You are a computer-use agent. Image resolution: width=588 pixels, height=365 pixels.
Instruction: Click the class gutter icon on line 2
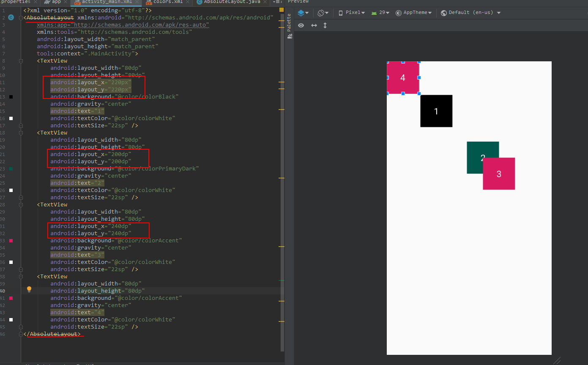[x=11, y=17]
